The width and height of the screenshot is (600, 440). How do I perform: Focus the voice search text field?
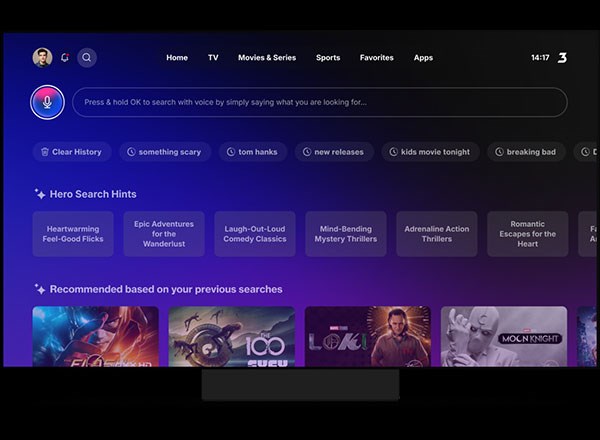320,102
